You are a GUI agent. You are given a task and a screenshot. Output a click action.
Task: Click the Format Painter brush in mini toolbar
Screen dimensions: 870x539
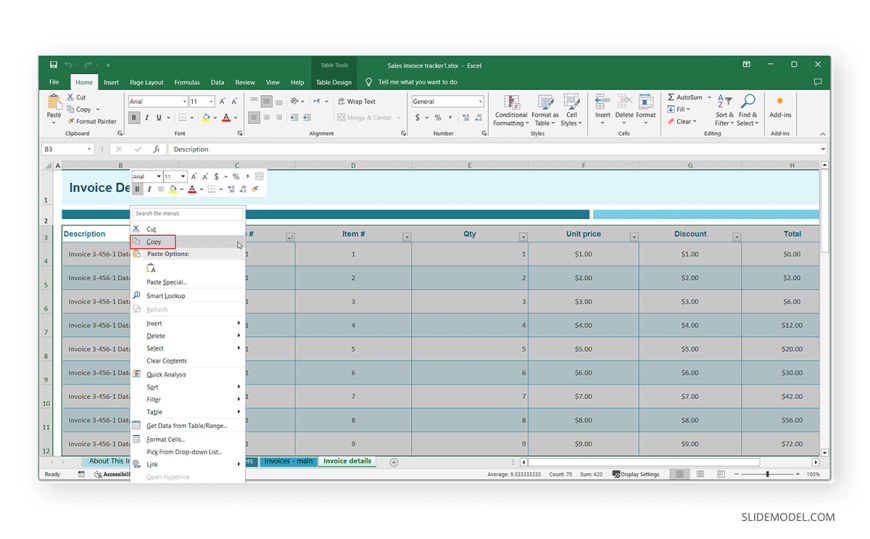pos(255,189)
